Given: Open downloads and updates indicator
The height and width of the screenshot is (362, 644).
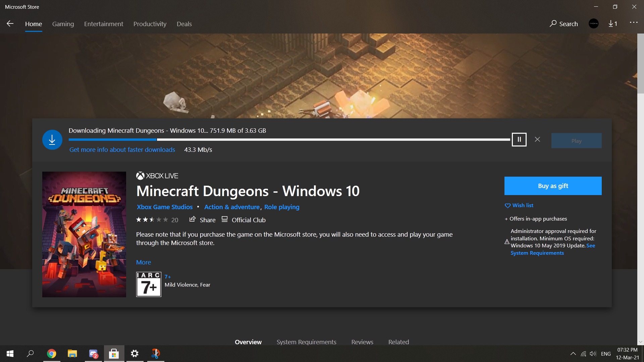Looking at the screenshot, I should pos(613,23).
